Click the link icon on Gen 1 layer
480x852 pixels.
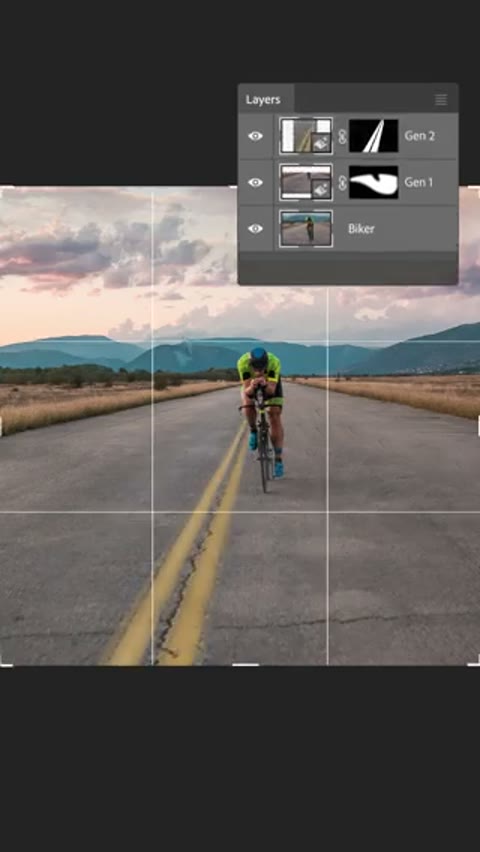click(x=341, y=183)
